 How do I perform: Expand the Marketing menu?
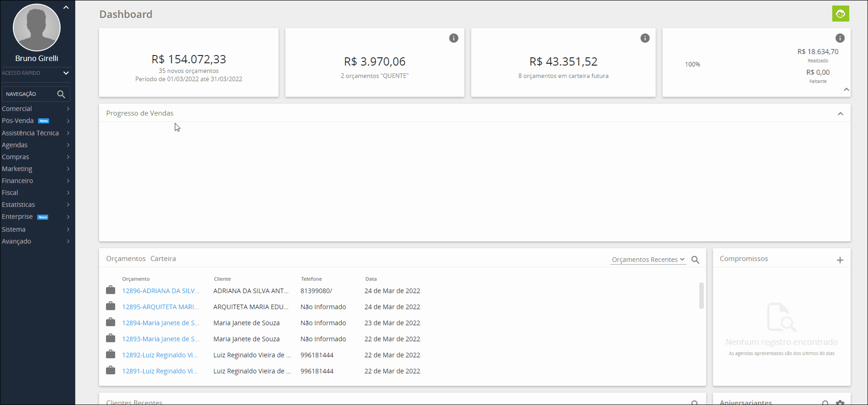36,169
